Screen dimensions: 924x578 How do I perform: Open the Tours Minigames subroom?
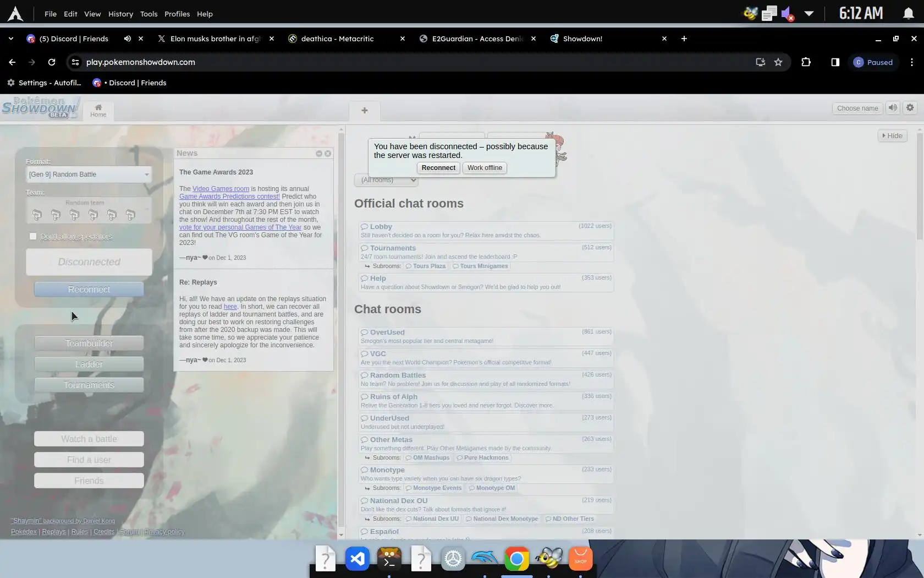480,266
